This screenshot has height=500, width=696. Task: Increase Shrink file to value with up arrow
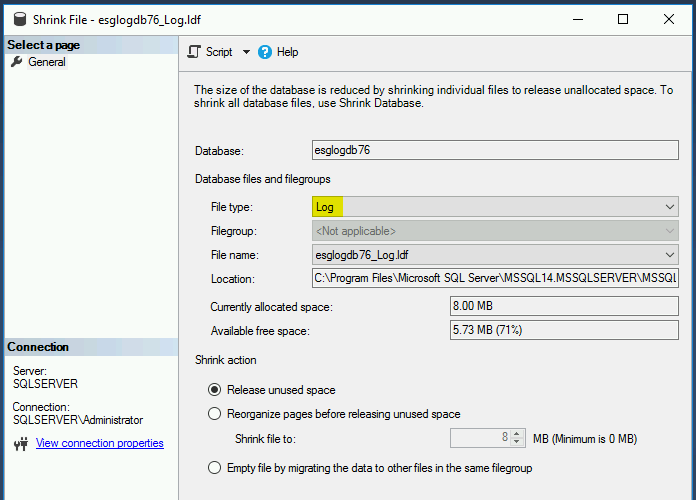point(517,434)
